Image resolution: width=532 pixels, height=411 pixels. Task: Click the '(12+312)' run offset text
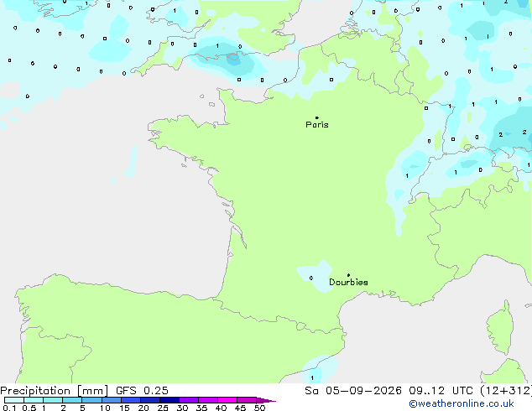[506, 391]
